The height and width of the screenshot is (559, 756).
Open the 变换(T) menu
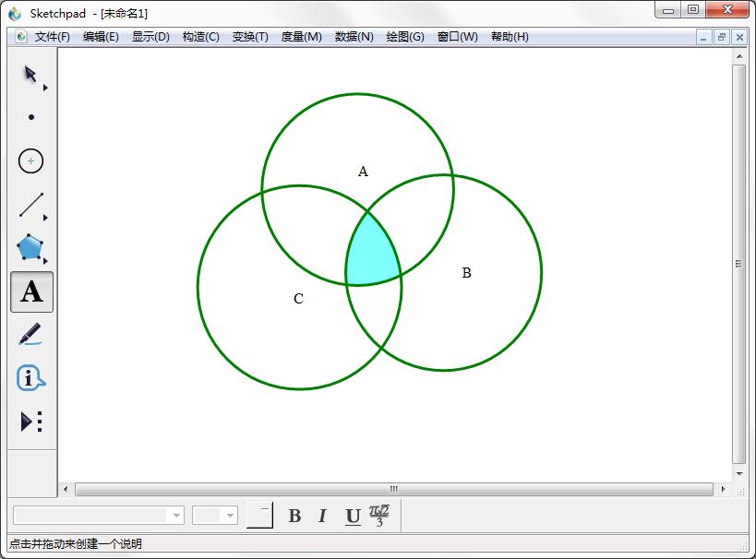(250, 37)
